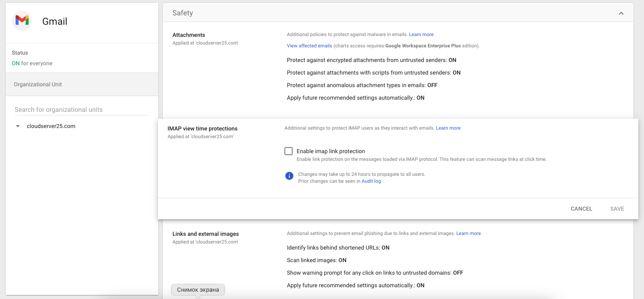Collapse the Safety section chevron
This screenshot has width=644, height=299.
(621, 13)
